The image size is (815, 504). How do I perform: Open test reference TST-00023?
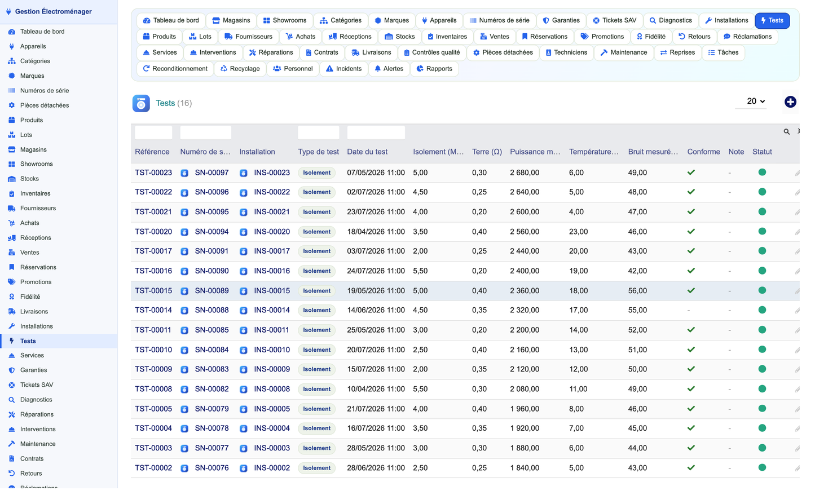click(153, 173)
